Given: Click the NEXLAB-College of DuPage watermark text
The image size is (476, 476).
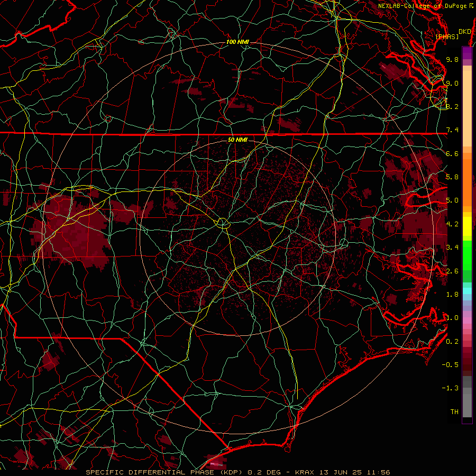Looking at the screenshot, I should tap(426, 6).
